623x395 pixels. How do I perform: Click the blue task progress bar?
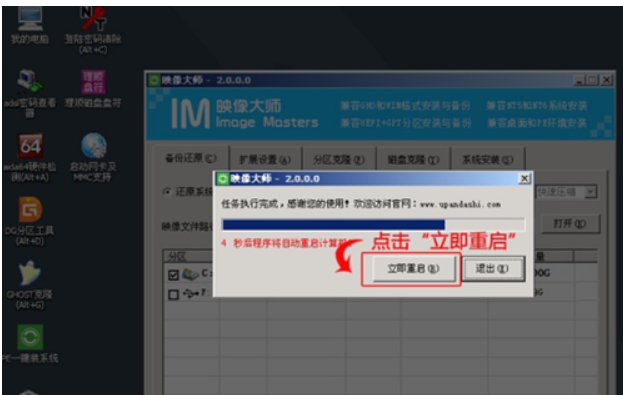[x=373, y=225]
